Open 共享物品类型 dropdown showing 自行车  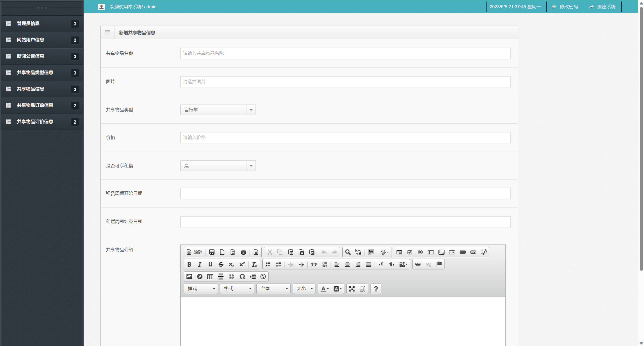(218, 110)
